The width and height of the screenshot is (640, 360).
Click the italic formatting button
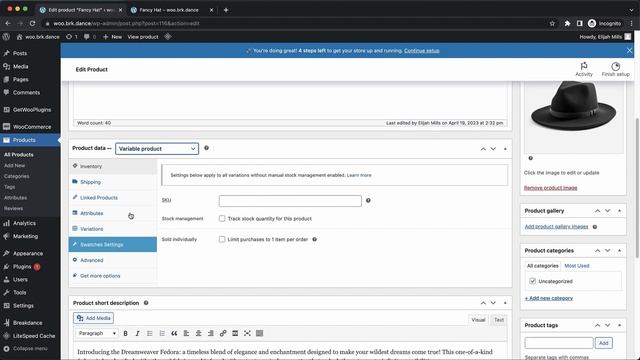point(138,333)
